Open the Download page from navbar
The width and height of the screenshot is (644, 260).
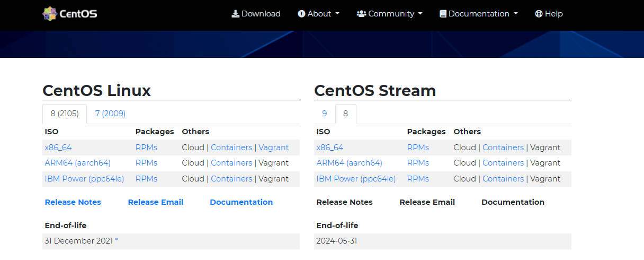tap(256, 14)
